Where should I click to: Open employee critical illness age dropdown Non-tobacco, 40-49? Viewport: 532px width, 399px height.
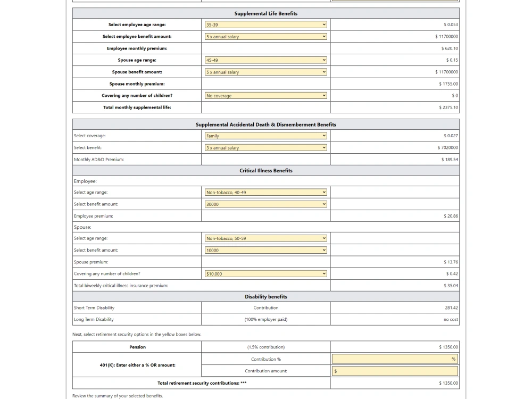coord(265,193)
